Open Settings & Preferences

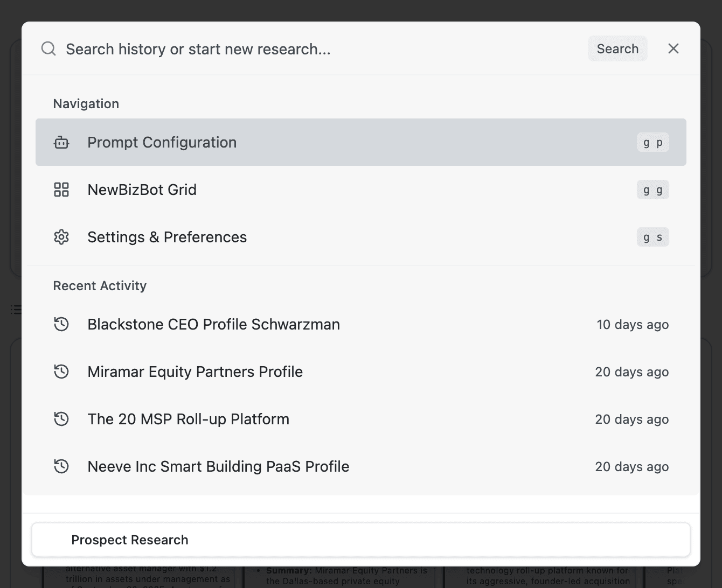click(x=167, y=237)
